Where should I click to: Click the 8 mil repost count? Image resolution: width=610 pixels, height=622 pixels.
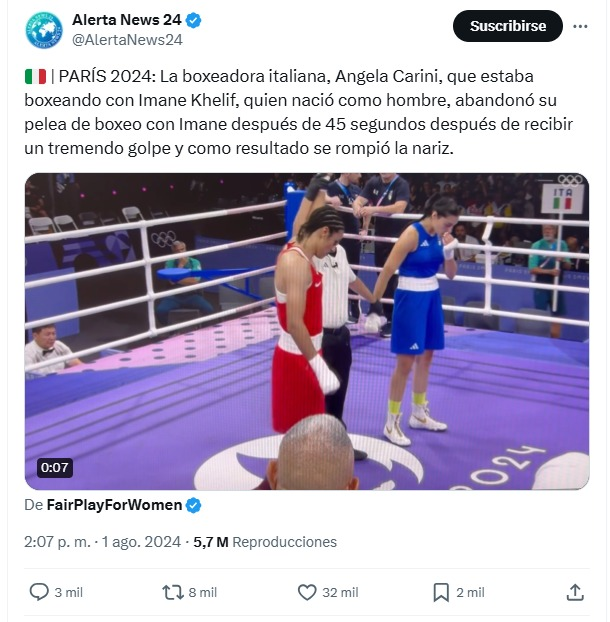[x=203, y=593]
